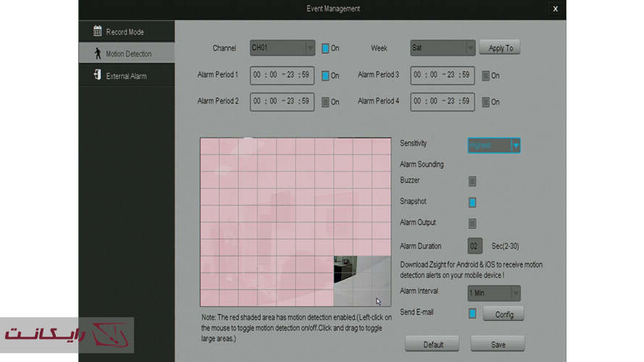Toggle the Snapshot checkbox

472,203
